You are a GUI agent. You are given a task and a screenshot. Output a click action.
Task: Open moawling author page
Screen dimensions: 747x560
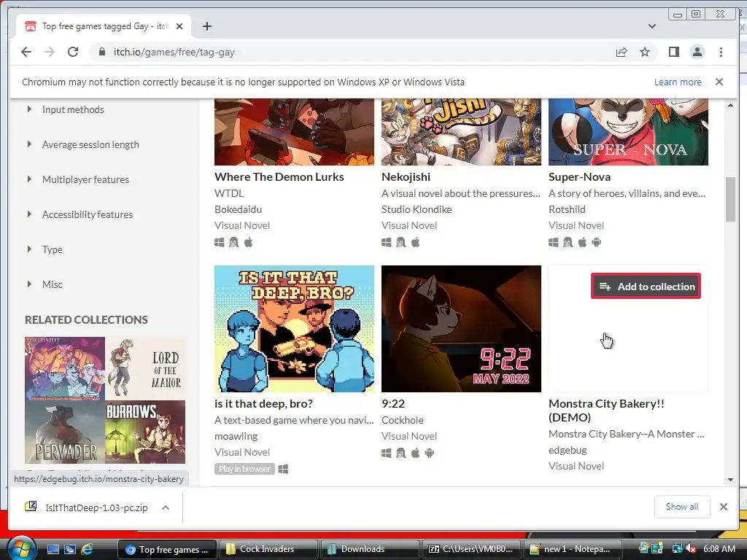click(236, 436)
